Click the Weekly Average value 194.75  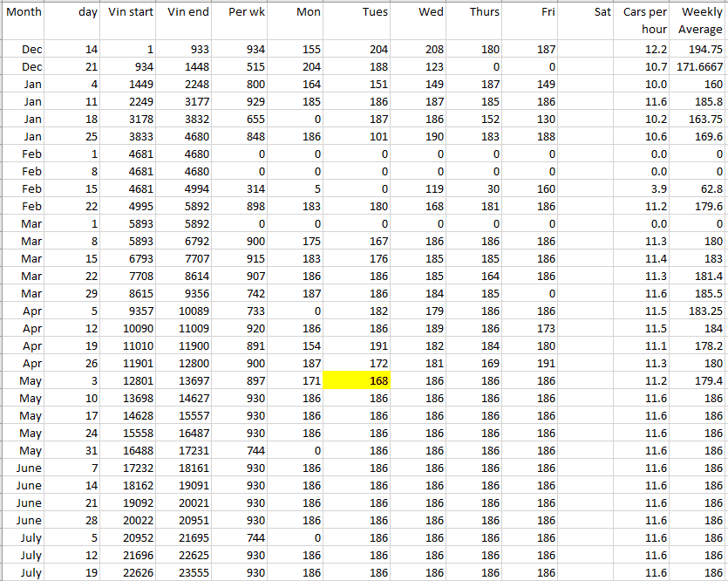coord(699,50)
